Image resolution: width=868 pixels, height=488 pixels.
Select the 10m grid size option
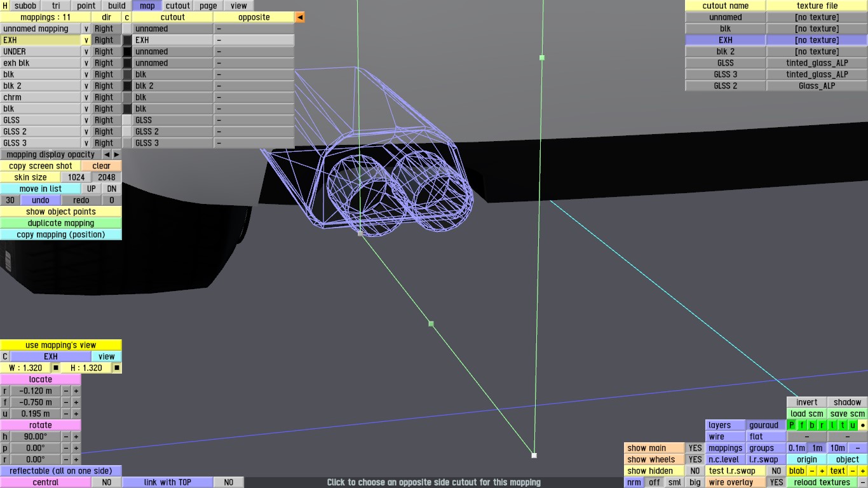(837, 448)
